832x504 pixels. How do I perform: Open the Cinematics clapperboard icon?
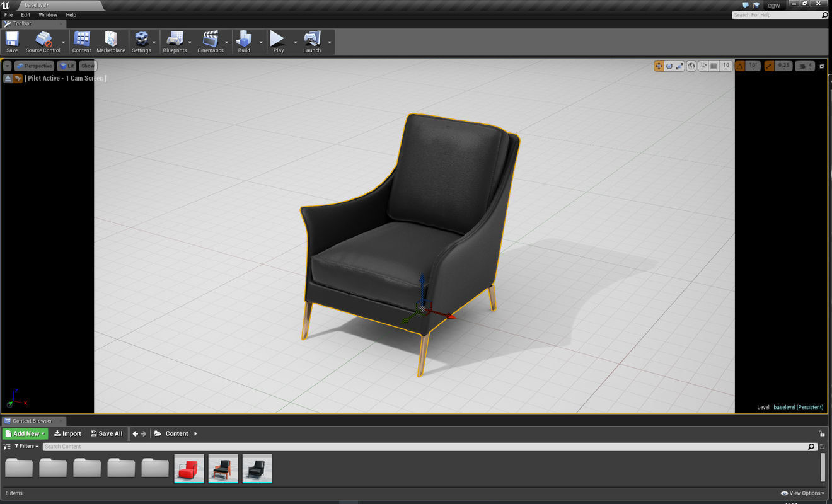pos(211,41)
